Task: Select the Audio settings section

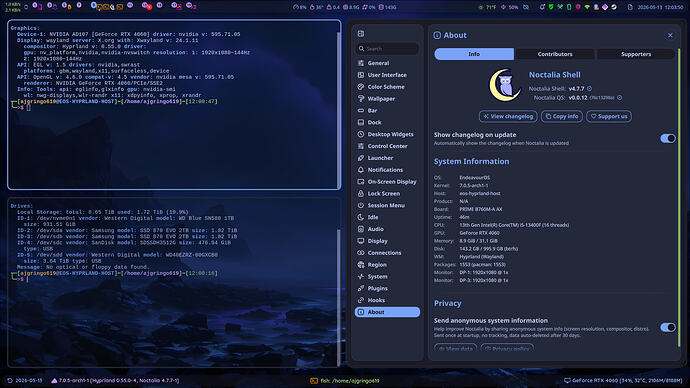Action: (387, 229)
